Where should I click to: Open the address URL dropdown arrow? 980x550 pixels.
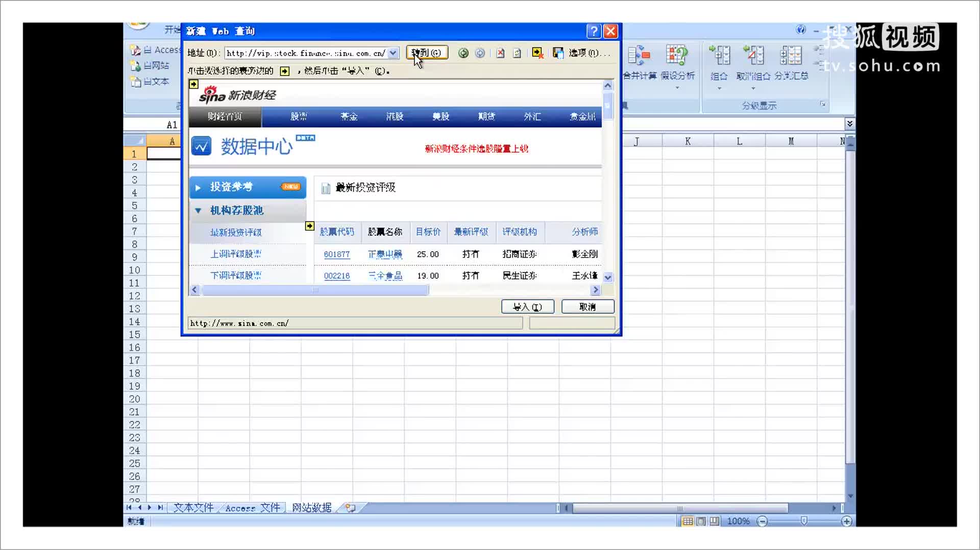[x=393, y=53]
